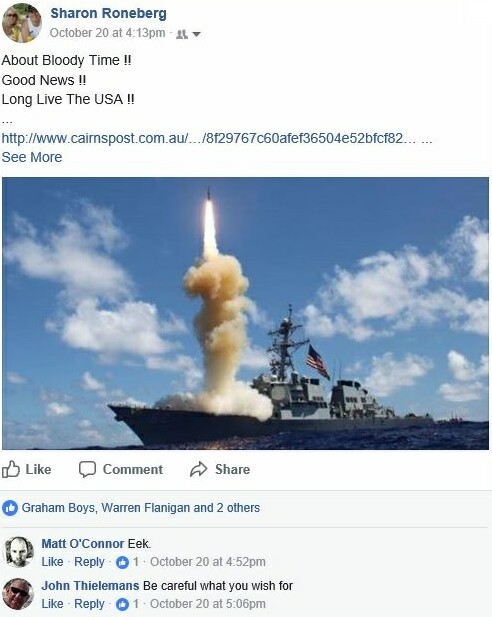Open the missile launch ship photo
The height and width of the screenshot is (617, 492).
tap(245, 313)
